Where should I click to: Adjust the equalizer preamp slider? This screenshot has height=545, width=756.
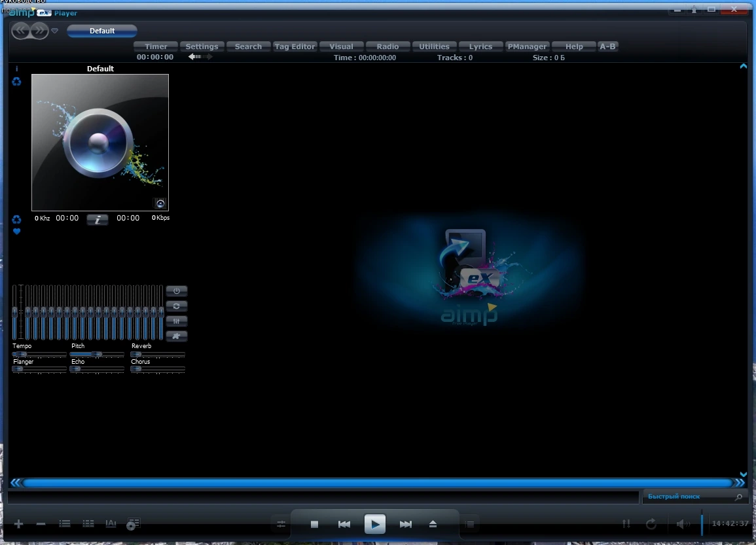pyautogui.click(x=15, y=312)
